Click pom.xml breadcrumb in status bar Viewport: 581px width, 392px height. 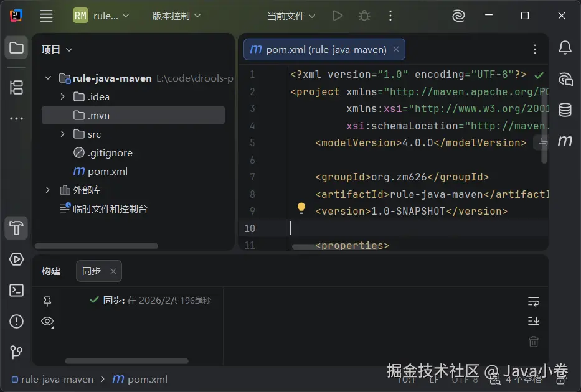[x=139, y=380]
